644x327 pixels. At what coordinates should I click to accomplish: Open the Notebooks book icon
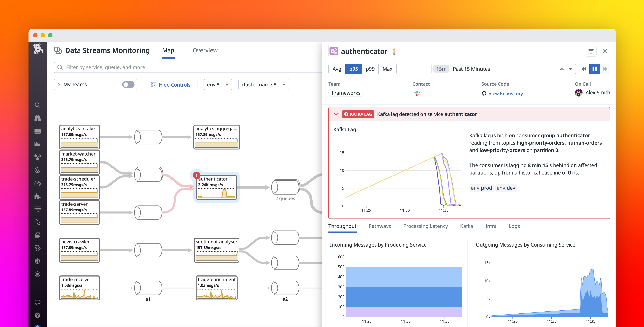tap(37, 235)
